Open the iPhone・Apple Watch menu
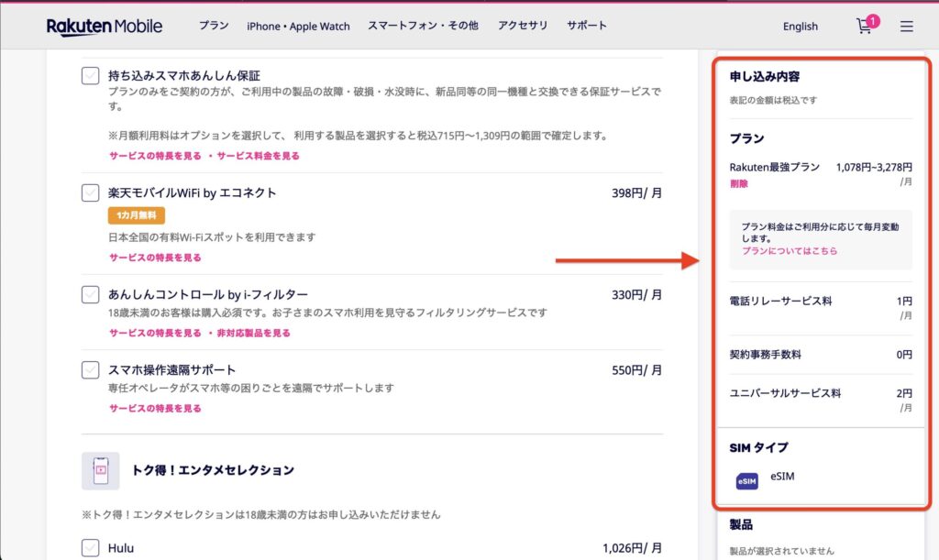The width and height of the screenshot is (939, 560). [x=298, y=27]
